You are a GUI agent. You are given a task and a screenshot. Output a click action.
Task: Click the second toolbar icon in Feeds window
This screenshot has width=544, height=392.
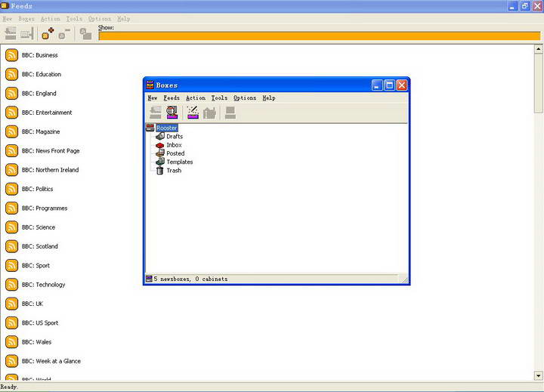pos(26,34)
